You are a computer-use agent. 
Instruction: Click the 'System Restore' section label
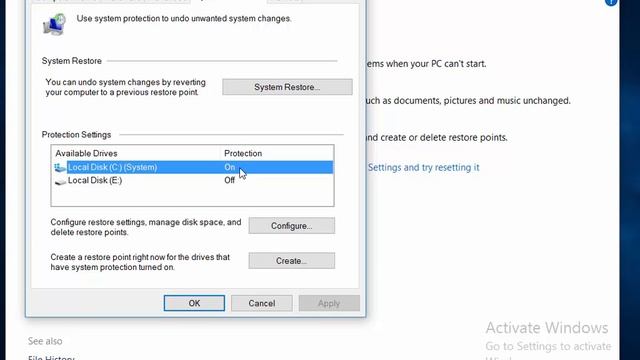(71, 61)
